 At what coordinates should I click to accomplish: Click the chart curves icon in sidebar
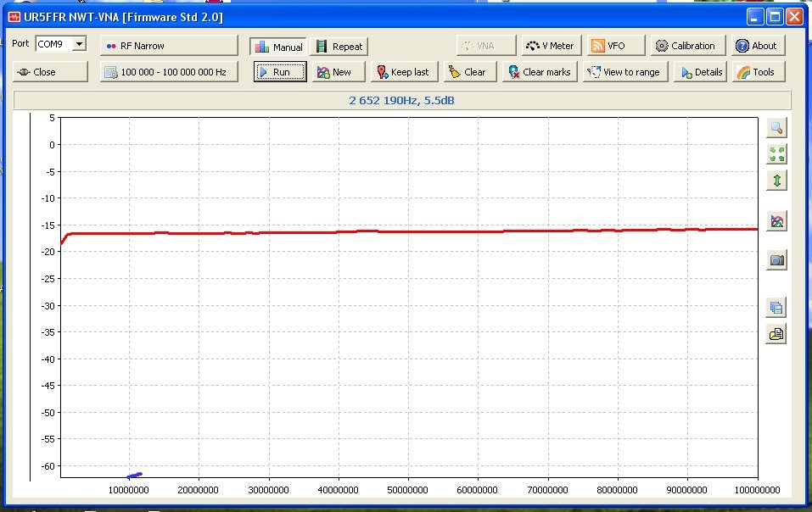click(x=776, y=221)
